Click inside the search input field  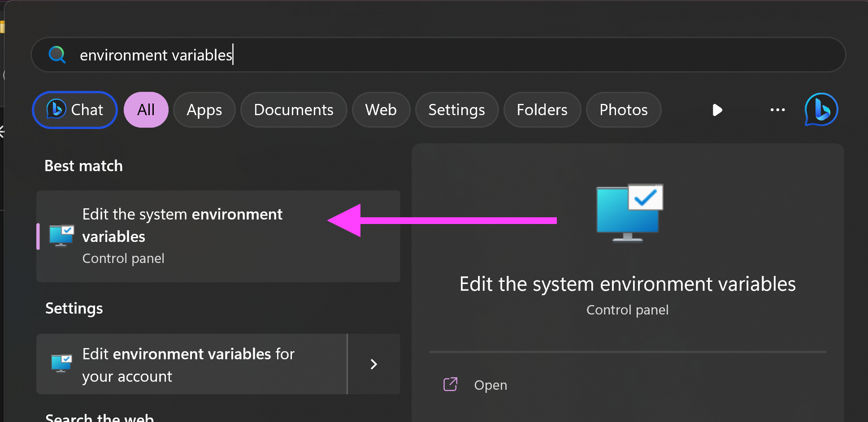[314, 55]
